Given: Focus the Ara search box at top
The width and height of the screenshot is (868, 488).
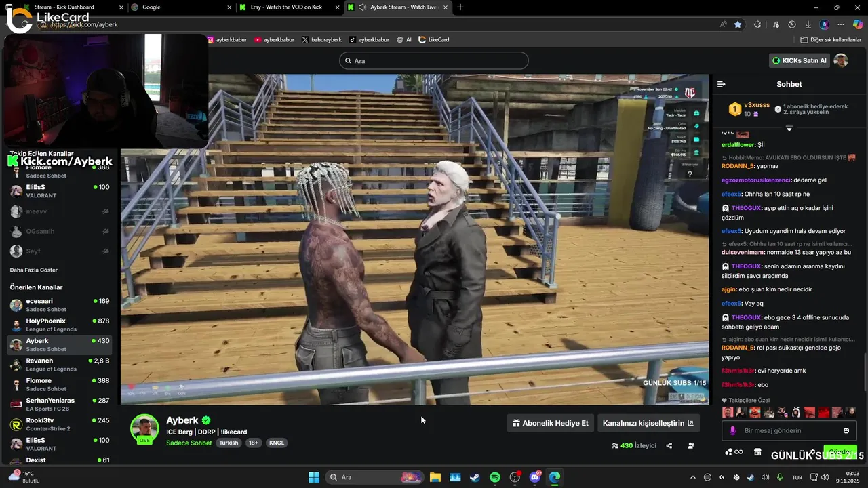Looking at the screenshot, I should (434, 60).
